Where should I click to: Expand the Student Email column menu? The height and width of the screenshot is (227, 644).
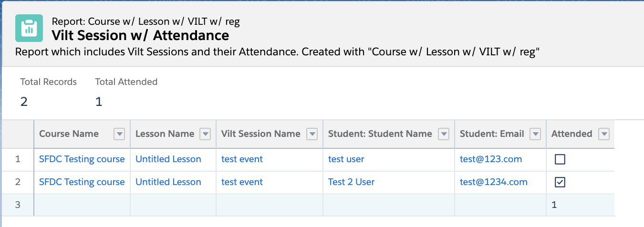tap(535, 134)
